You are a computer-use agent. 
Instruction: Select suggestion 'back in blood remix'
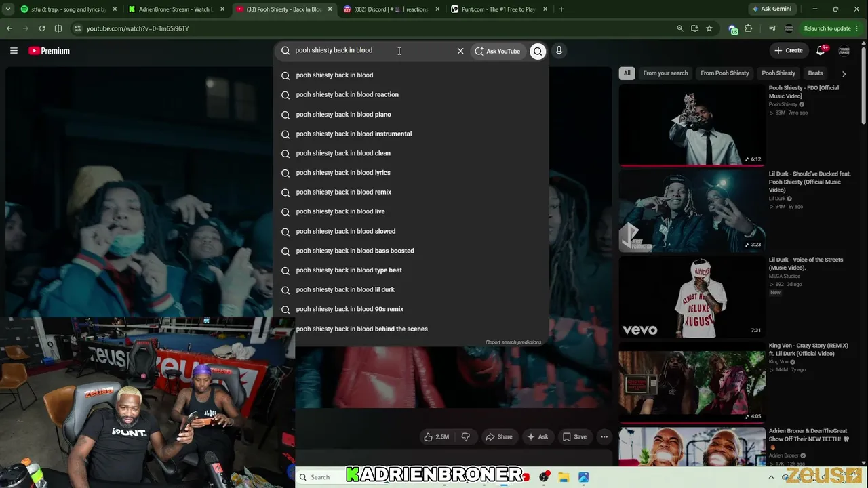(x=411, y=192)
